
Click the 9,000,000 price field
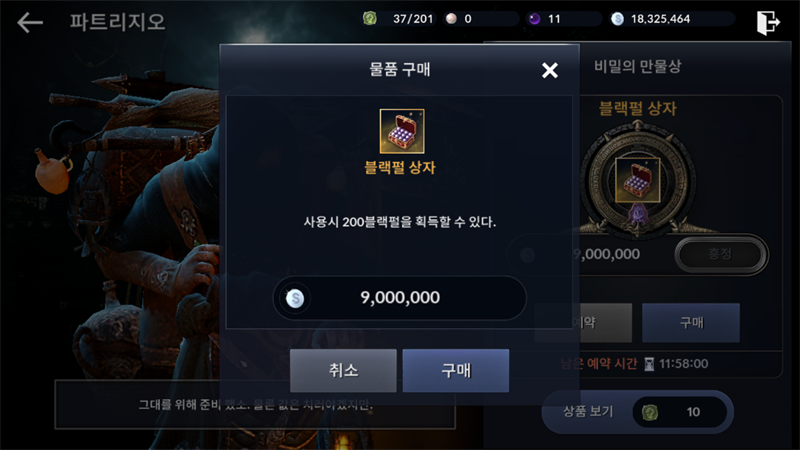click(x=399, y=298)
